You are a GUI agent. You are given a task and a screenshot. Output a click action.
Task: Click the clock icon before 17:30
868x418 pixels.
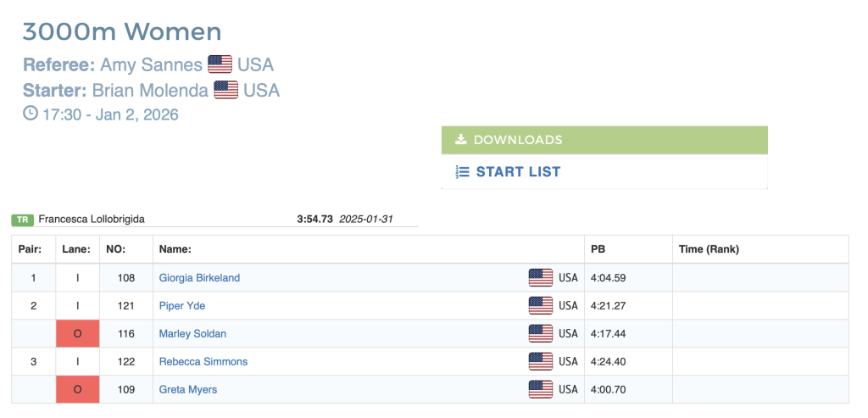coord(30,114)
